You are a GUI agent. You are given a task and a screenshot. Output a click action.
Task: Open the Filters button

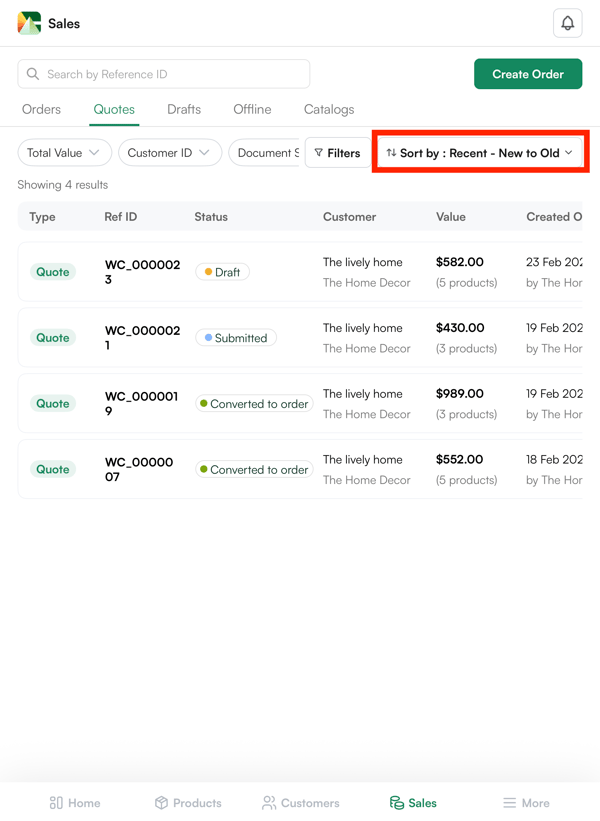(337, 153)
